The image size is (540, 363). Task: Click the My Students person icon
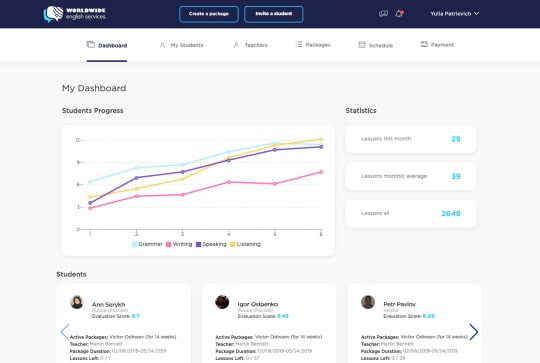(162, 45)
